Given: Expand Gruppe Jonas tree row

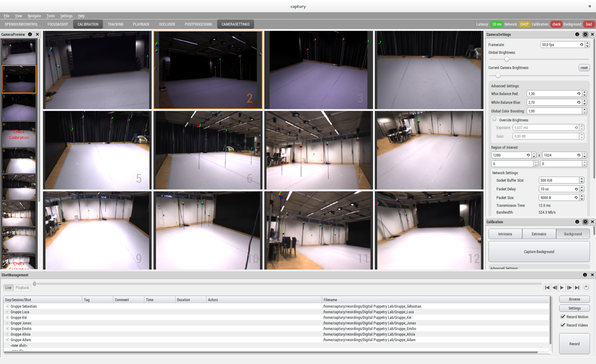Looking at the screenshot, I should click(7, 323).
